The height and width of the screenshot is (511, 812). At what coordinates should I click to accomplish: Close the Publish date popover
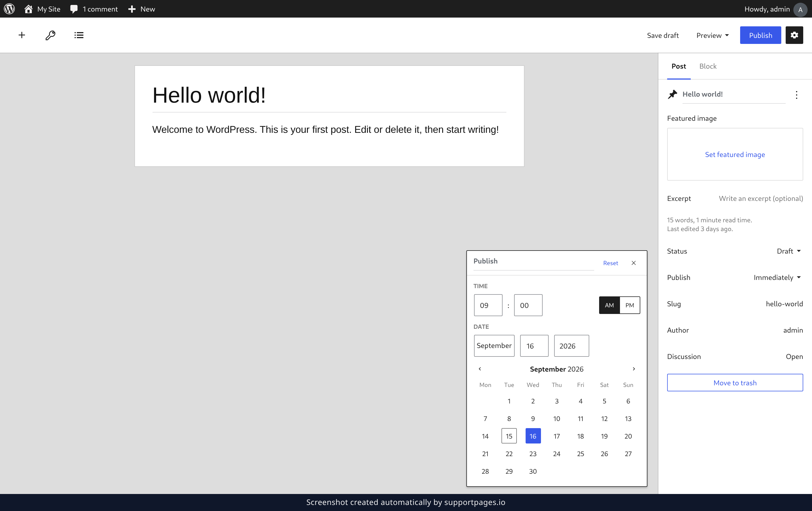[633, 263]
